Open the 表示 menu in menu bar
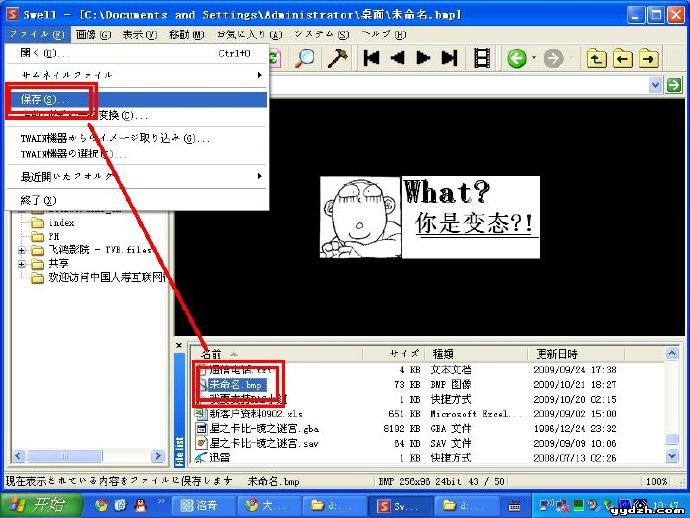The height and width of the screenshot is (518, 690). 139,34
